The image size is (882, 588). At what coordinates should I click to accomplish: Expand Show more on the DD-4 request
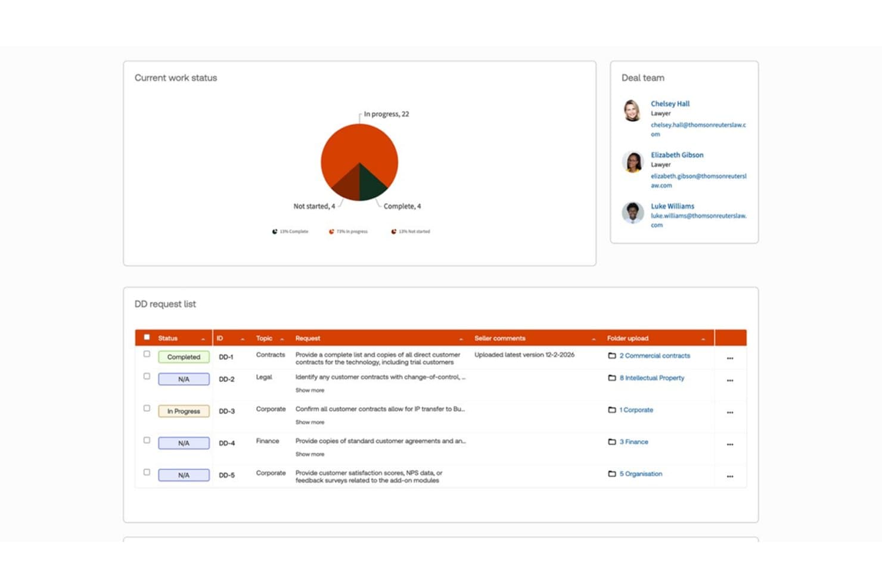[x=310, y=455]
